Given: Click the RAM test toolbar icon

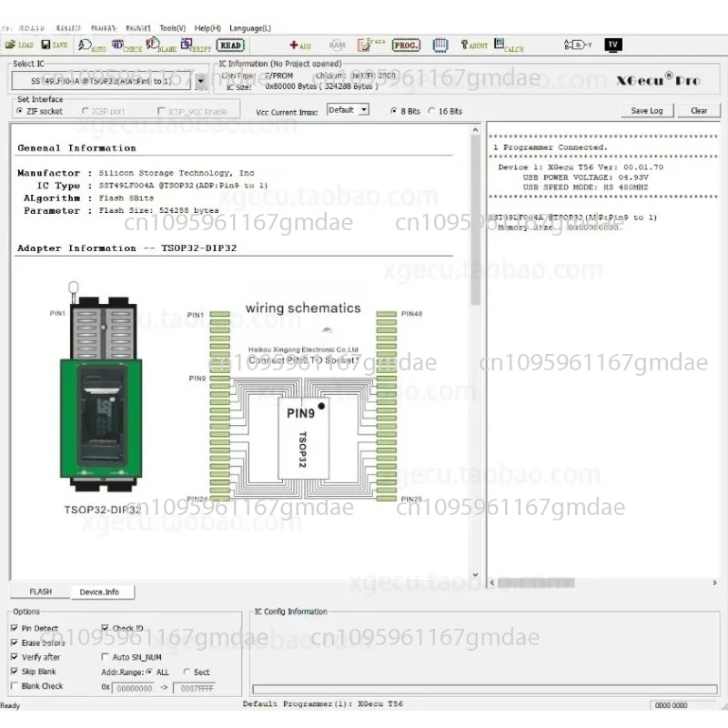Looking at the screenshot, I should [337, 45].
